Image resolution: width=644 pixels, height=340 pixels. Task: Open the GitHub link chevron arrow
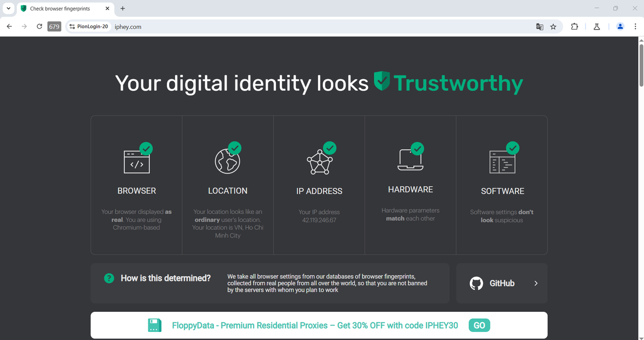[x=536, y=283]
